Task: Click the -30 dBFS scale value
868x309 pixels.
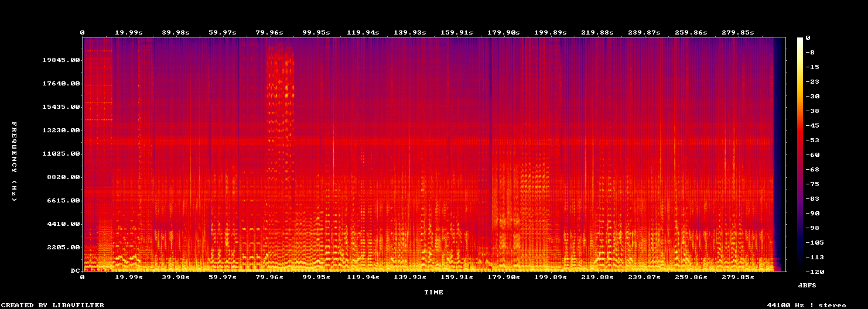Action: point(812,97)
